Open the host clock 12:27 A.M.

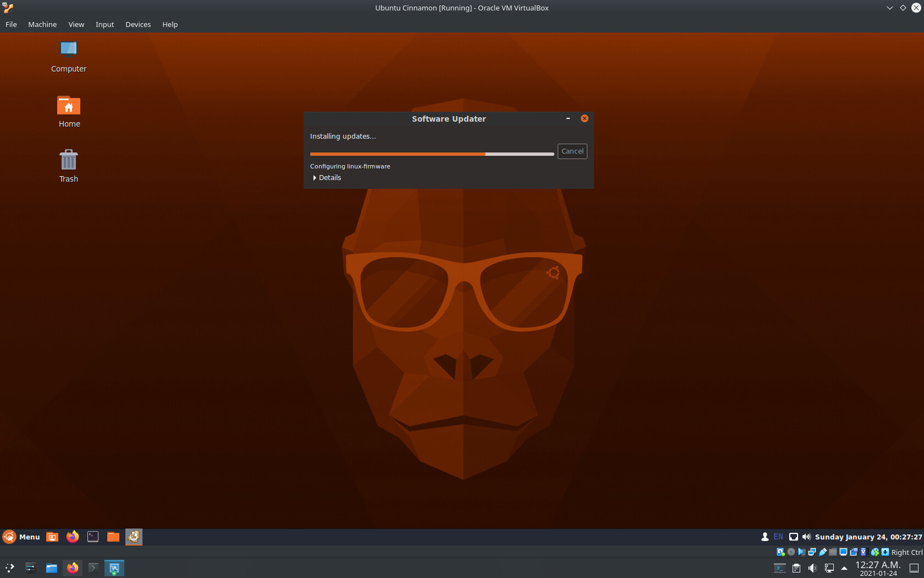878,568
